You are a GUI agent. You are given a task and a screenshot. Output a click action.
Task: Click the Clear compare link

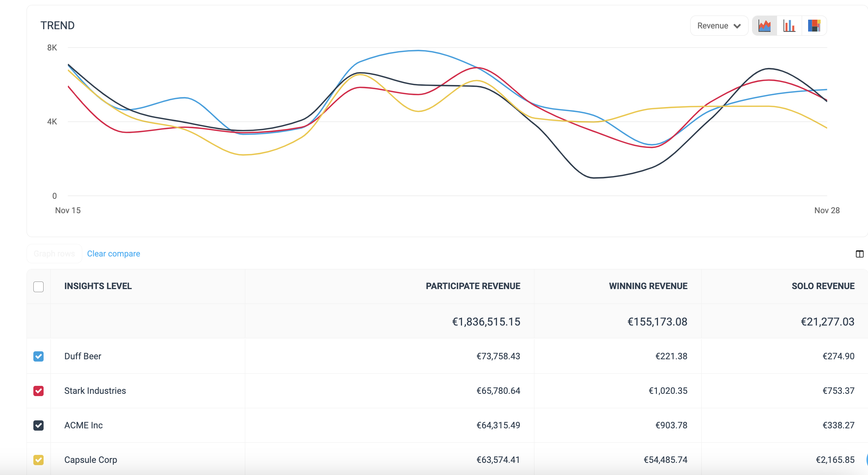tap(114, 254)
